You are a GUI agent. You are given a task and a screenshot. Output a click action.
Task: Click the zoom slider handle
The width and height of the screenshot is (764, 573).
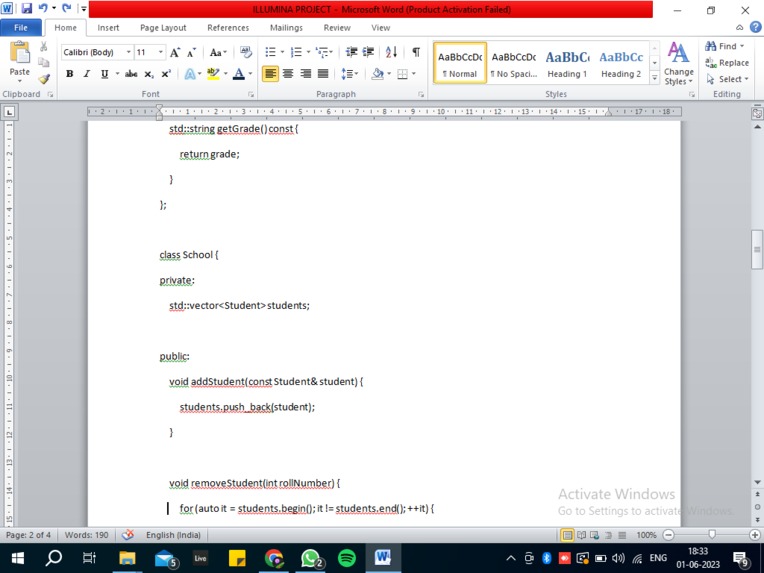712,535
